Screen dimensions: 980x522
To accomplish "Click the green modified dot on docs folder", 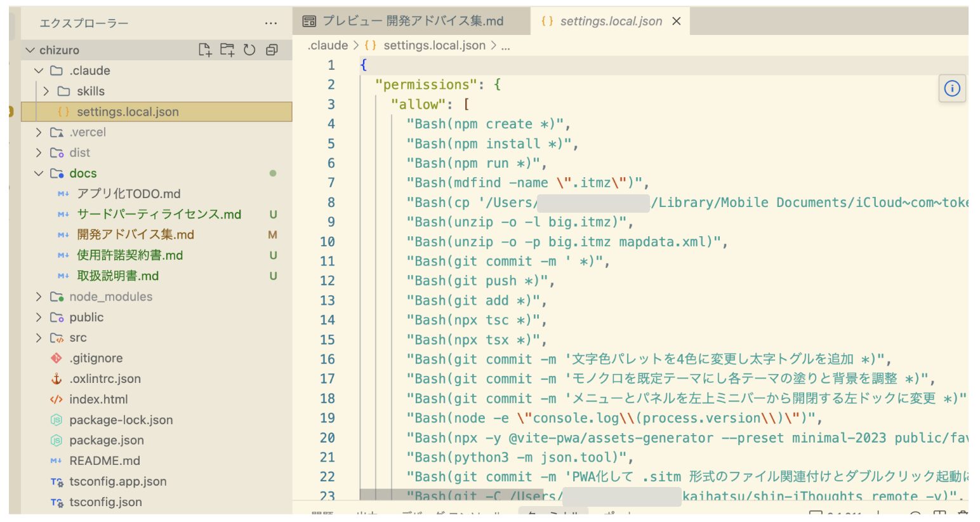I will (x=273, y=173).
